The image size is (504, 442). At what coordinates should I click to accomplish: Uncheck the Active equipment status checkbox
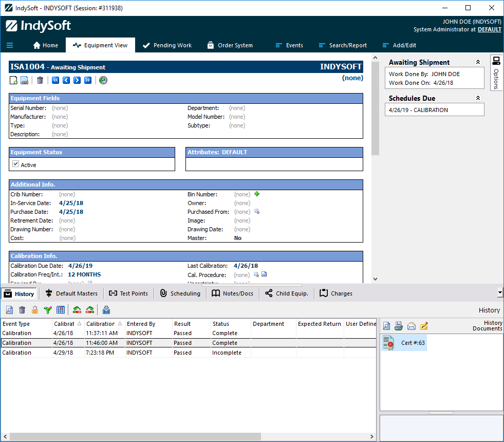click(15, 164)
